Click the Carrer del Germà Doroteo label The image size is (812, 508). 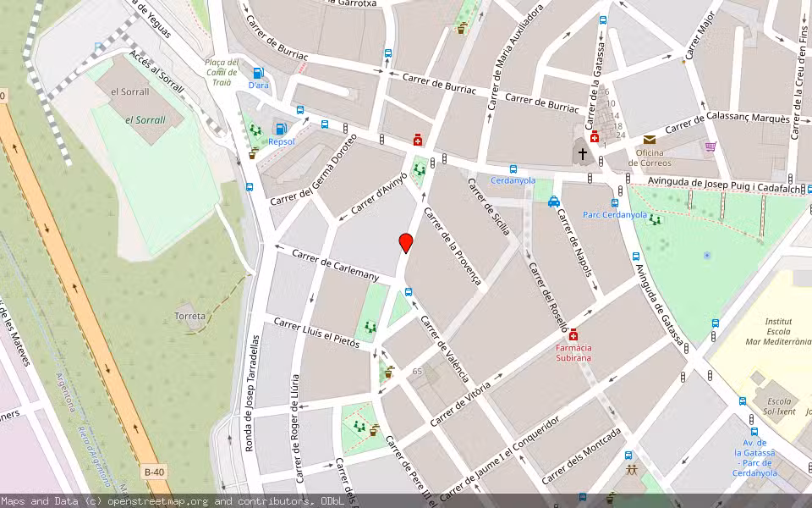pos(314,170)
